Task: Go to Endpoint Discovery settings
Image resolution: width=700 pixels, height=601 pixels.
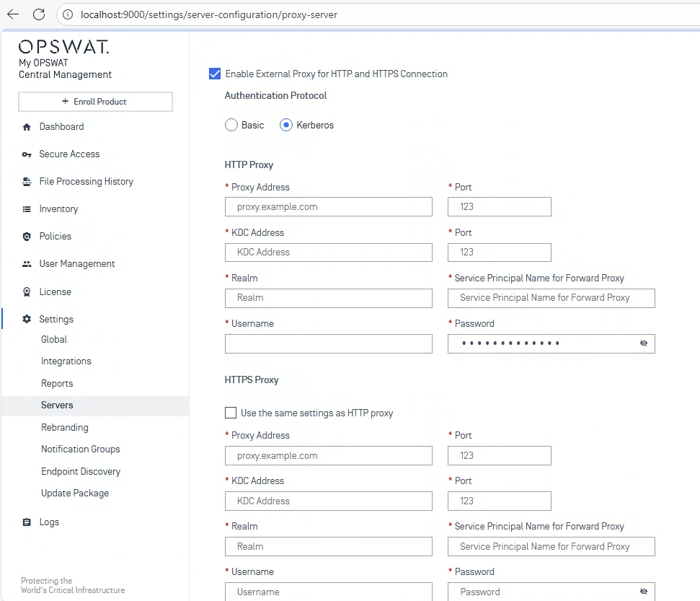Action: pos(81,471)
